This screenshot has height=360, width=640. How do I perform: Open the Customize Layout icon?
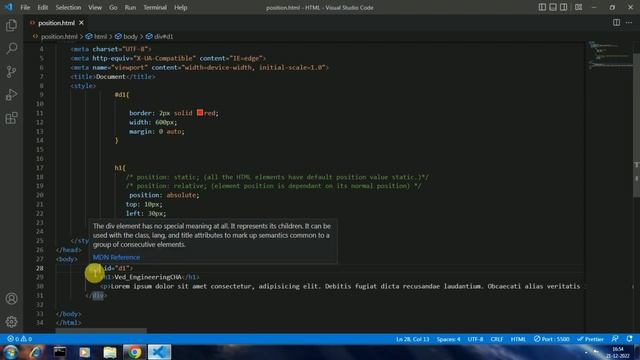click(x=578, y=7)
